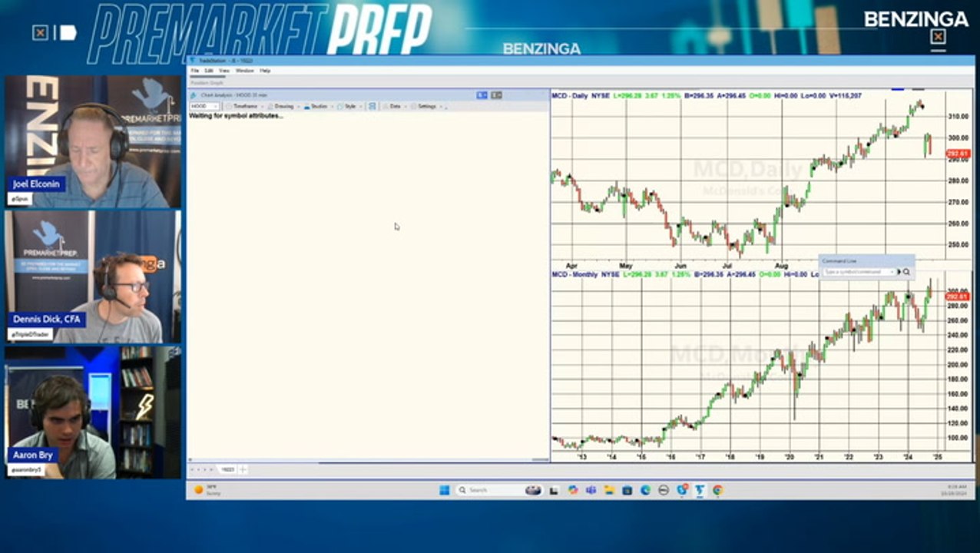980x553 pixels.
Task: Open the HOOD symbol dropdown box
Action: click(x=204, y=106)
